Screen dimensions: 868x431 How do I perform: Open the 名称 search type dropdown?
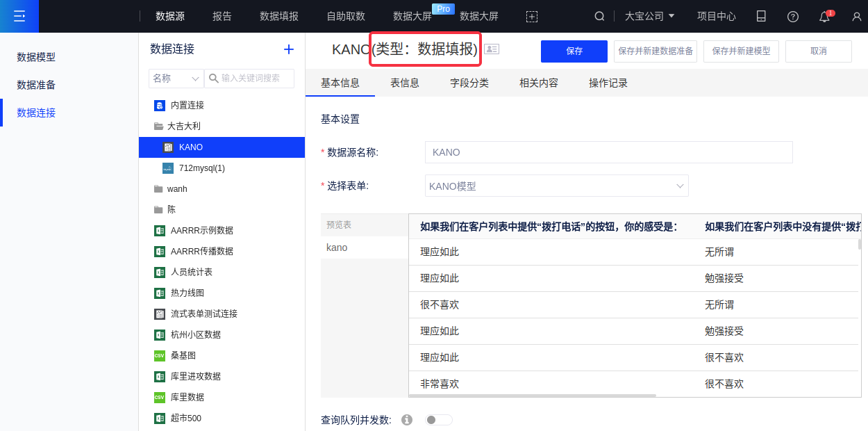click(176, 79)
